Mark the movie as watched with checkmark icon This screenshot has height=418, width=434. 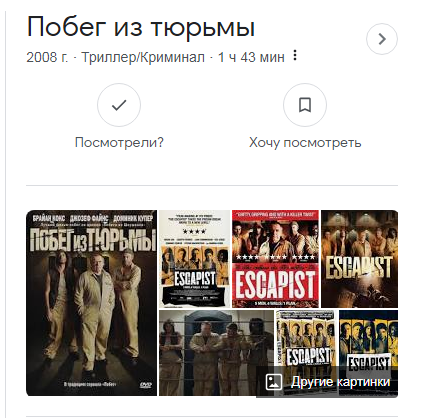(119, 105)
